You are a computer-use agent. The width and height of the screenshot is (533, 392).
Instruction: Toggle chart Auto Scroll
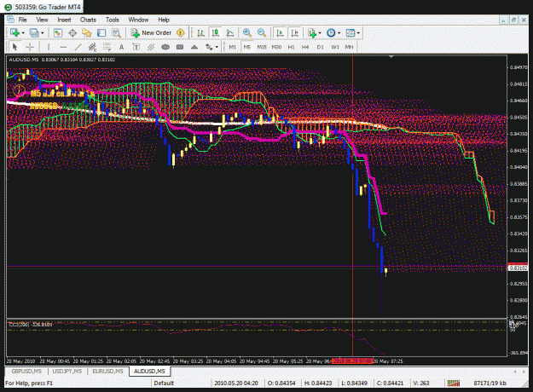pos(280,33)
